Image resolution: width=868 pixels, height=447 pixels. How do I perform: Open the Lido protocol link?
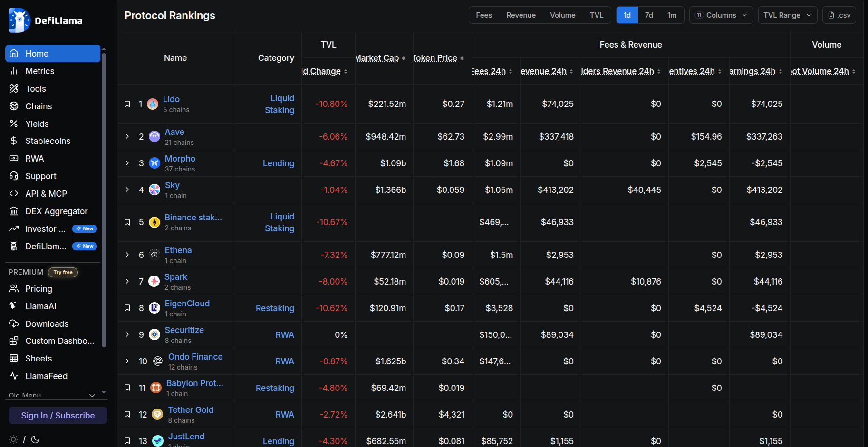point(171,99)
